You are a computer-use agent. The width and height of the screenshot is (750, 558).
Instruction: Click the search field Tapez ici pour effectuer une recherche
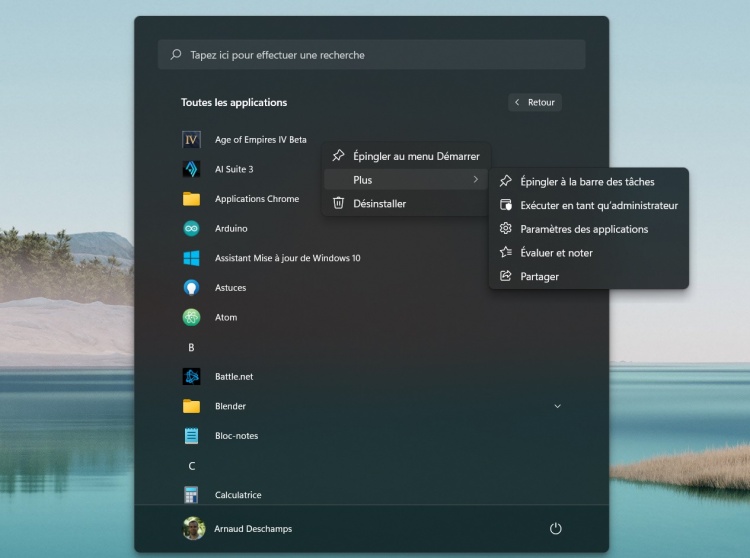(372, 55)
